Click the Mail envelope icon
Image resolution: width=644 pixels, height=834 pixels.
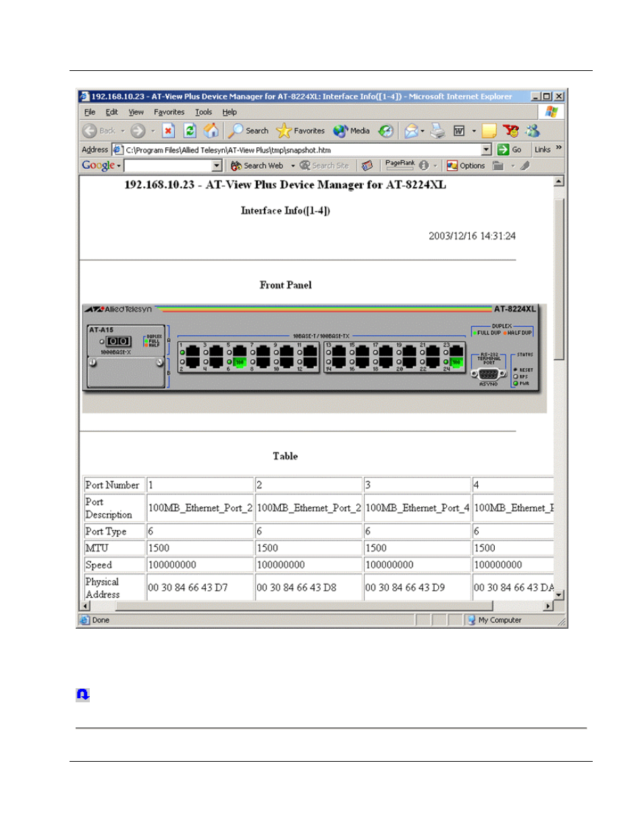pyautogui.click(x=410, y=131)
